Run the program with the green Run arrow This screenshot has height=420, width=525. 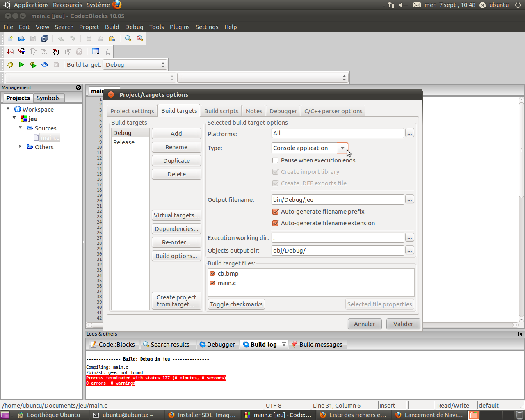pos(22,64)
